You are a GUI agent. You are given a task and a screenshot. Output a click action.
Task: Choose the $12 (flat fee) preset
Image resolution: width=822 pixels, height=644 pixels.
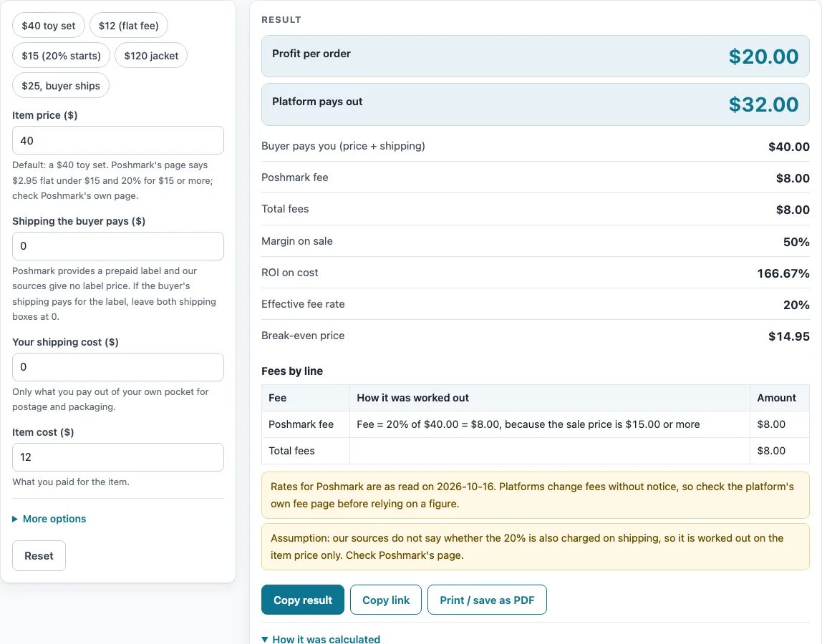128,26
